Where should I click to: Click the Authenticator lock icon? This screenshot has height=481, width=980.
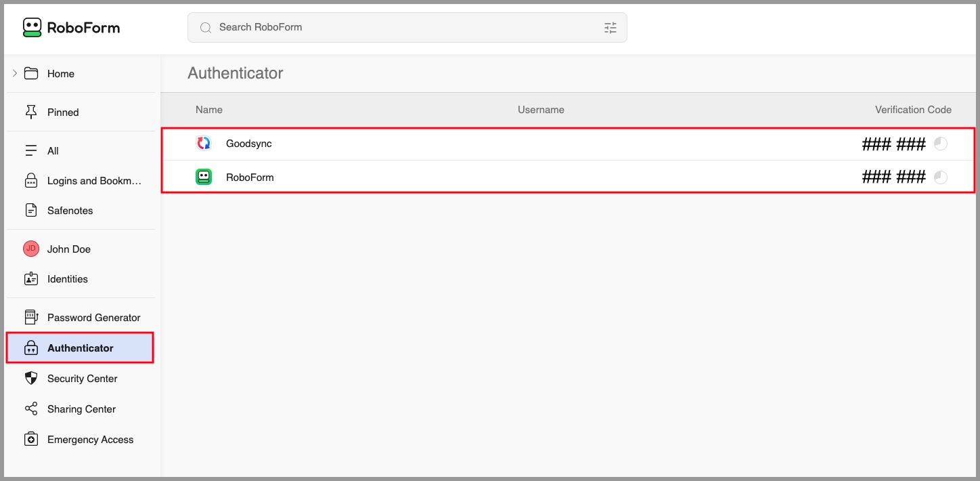[x=31, y=348]
